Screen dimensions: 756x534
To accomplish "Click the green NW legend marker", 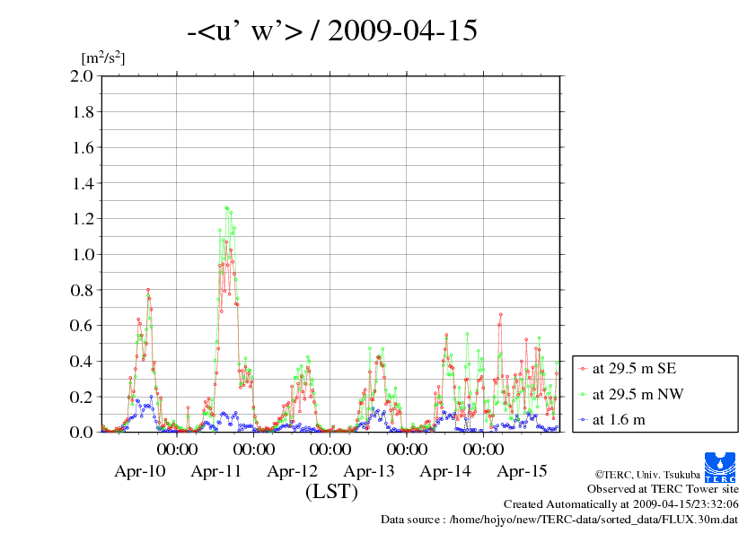I will (583, 395).
